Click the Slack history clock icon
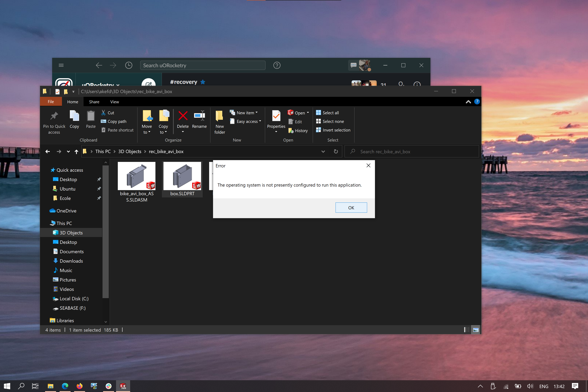This screenshot has width=588, height=392. pos(129,65)
